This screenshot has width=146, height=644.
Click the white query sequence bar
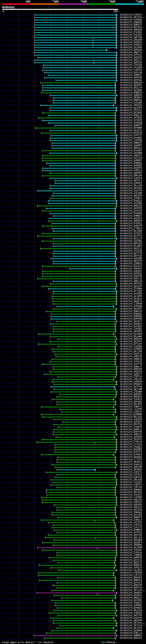[x=60, y=9]
